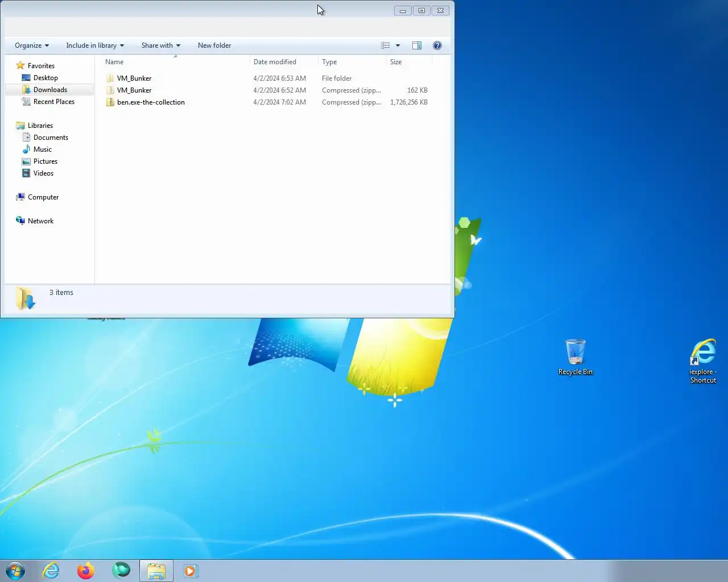This screenshot has height=582, width=728.
Task: Maximize the Explorer window
Action: [421, 10]
